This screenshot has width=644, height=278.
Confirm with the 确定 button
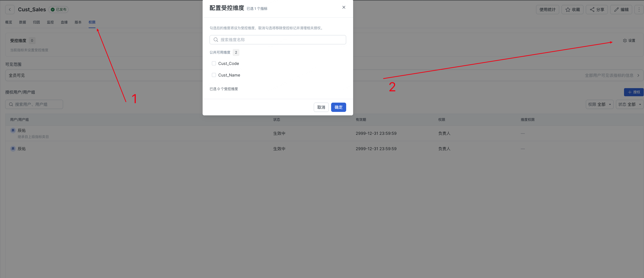[x=339, y=107]
